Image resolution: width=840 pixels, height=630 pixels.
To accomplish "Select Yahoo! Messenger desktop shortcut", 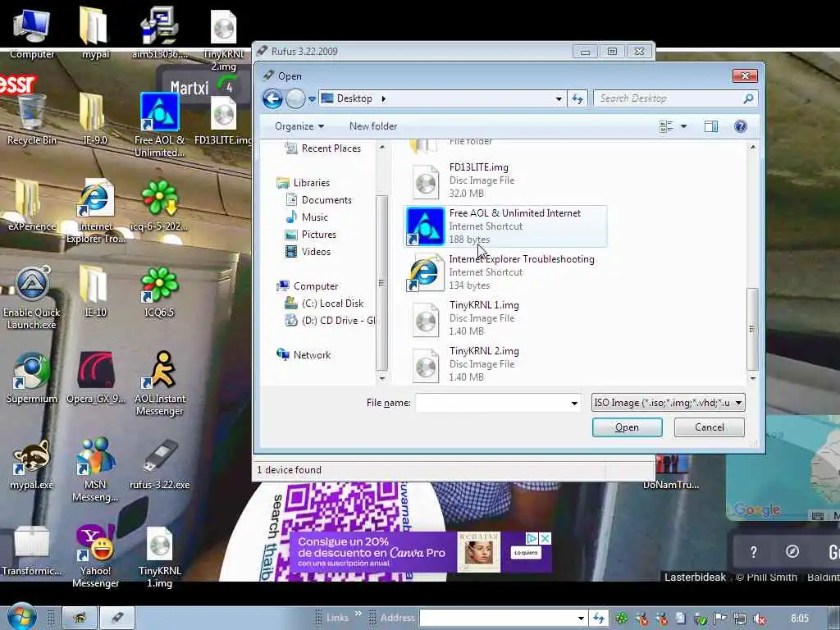I will tap(95, 556).
